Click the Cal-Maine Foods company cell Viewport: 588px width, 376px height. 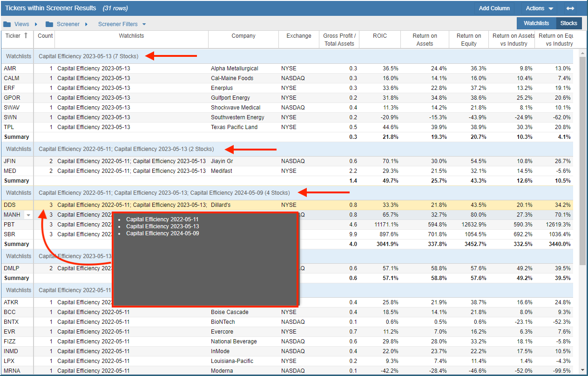coord(243,78)
